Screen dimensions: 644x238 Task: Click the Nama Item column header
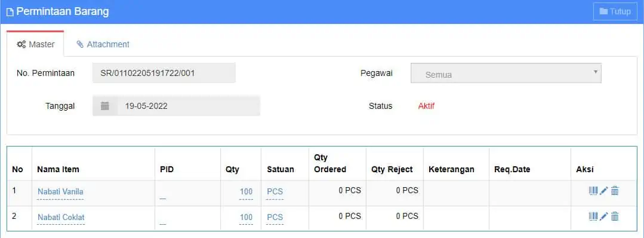[x=58, y=169]
